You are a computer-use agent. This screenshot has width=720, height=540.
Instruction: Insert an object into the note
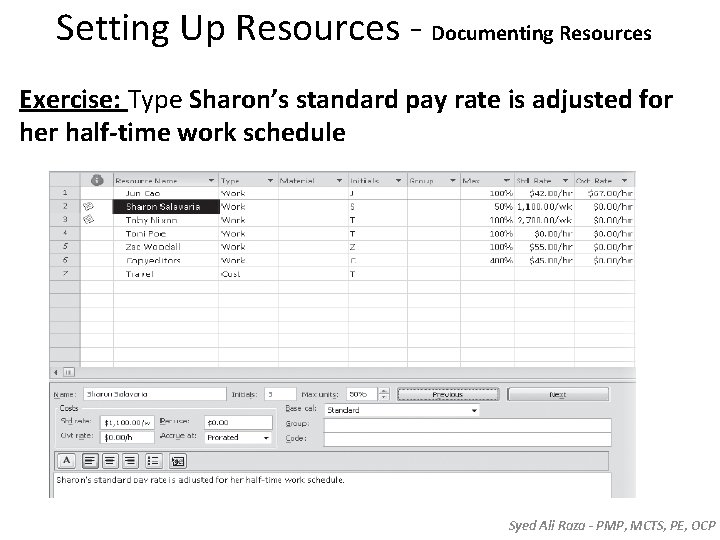(178, 461)
